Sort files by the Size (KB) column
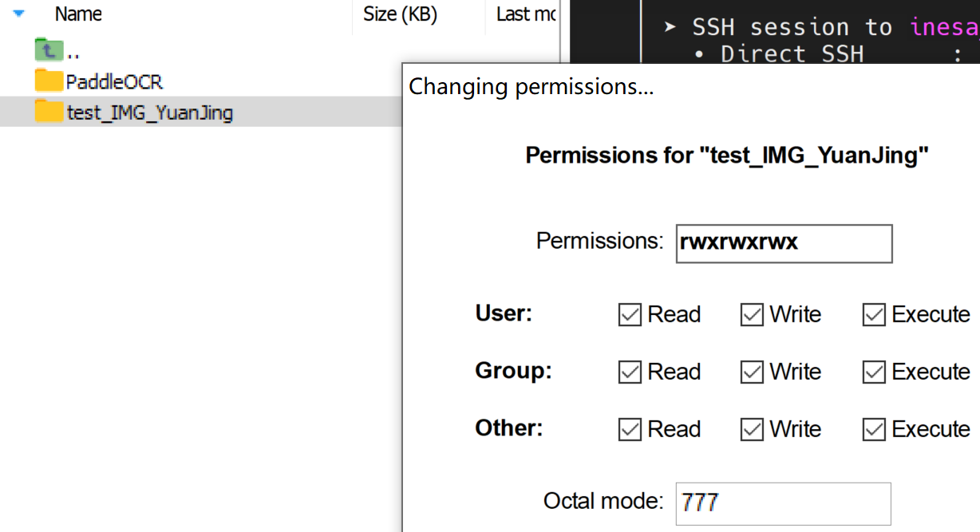The height and width of the screenshot is (532, 980). point(400,14)
